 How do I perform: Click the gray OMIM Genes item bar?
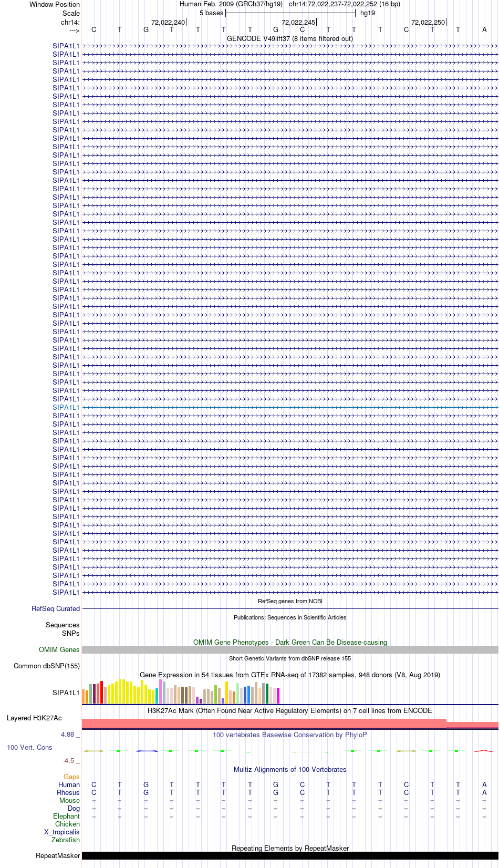click(290, 650)
